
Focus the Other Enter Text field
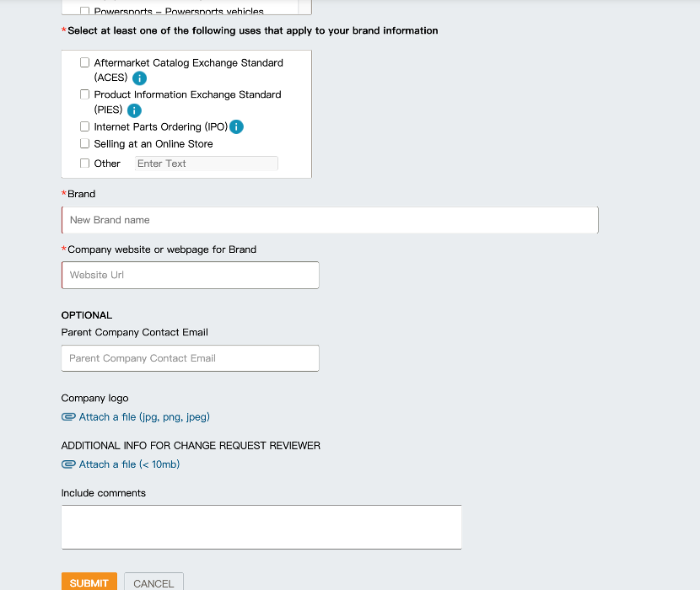click(x=206, y=164)
